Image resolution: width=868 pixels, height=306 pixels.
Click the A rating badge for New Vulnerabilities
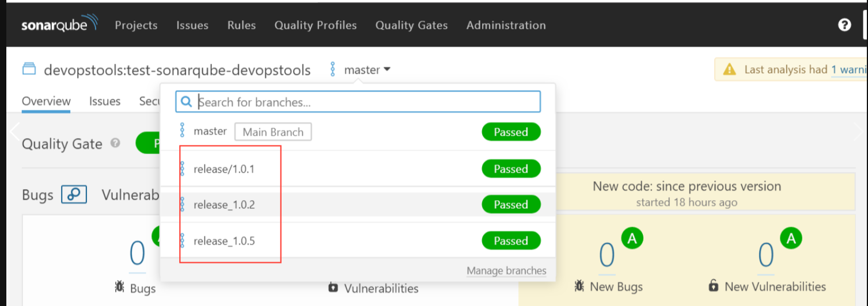(x=791, y=239)
